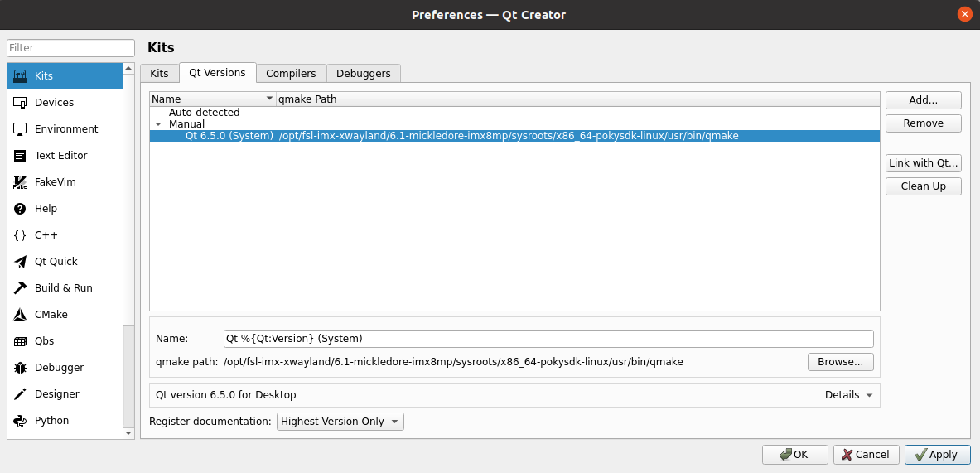Open the Designer pencil icon
This screenshot has width=980, height=473.
tap(20, 394)
